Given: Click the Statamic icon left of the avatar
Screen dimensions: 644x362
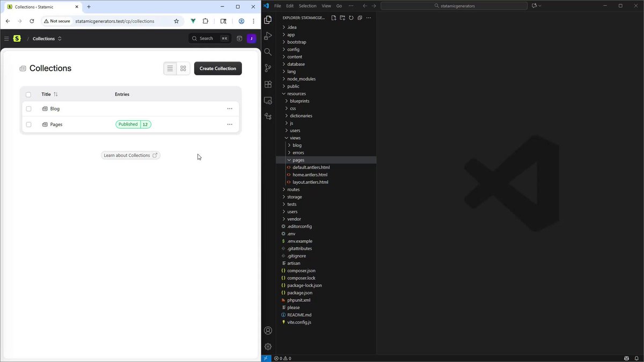Looking at the screenshot, I should (x=239, y=39).
